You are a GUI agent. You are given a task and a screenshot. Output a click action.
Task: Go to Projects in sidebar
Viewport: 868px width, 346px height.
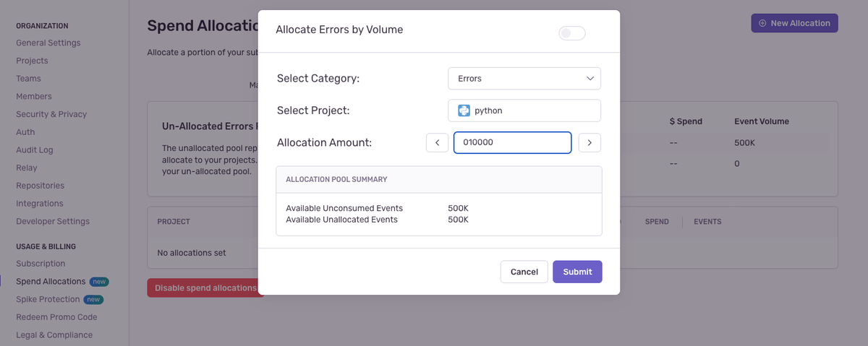pos(32,61)
